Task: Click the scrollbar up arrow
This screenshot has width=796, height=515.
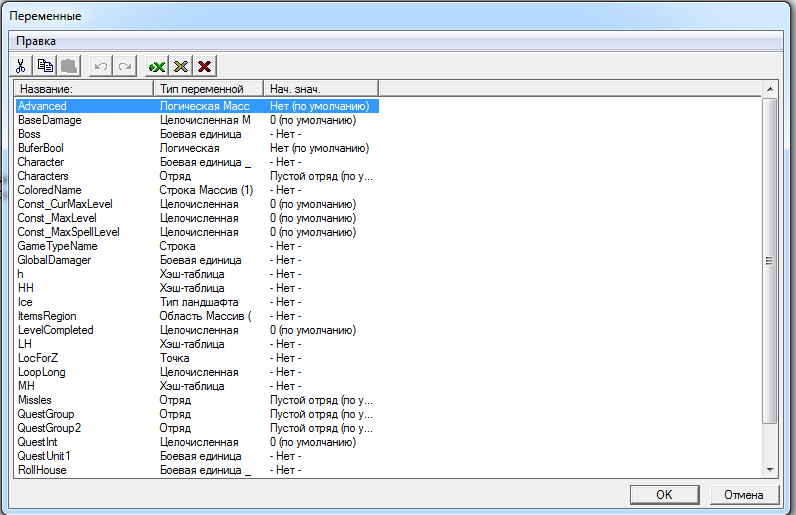Action: 770,89
